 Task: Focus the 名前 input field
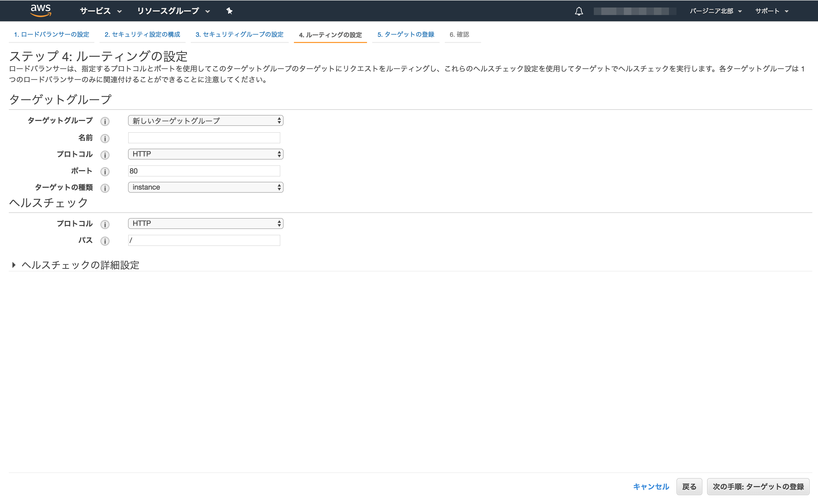(204, 138)
